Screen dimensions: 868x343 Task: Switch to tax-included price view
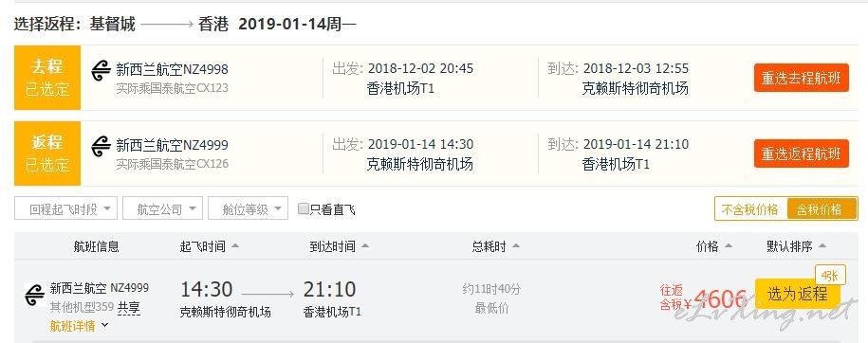(821, 209)
